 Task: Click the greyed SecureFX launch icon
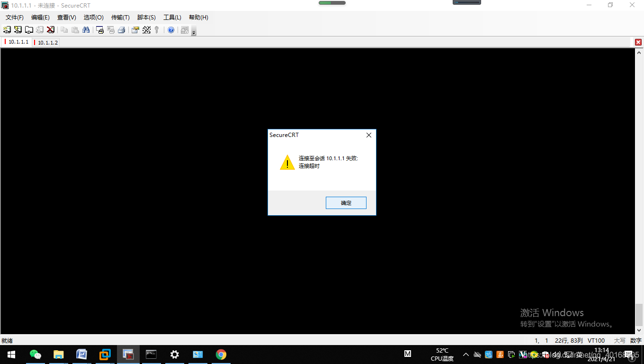tap(185, 30)
